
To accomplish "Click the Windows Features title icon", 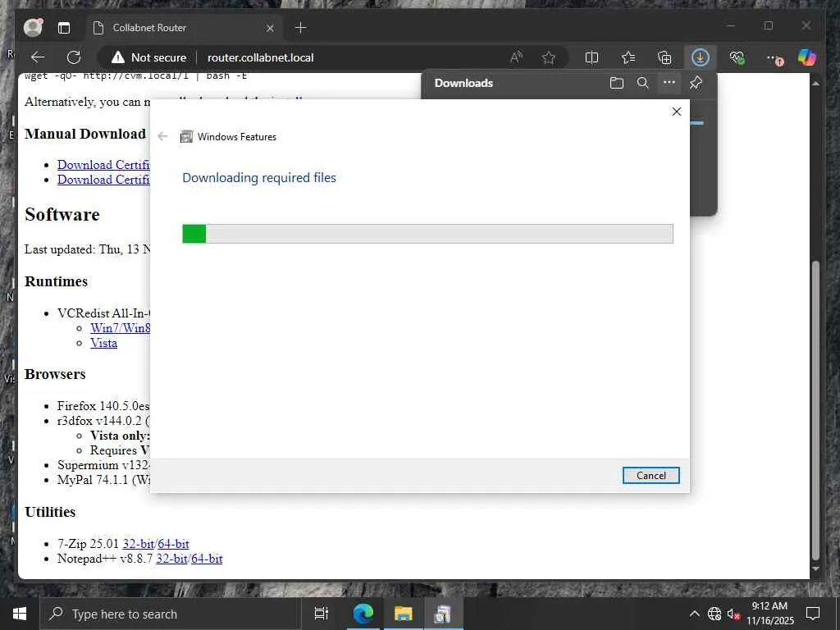I will point(186,137).
